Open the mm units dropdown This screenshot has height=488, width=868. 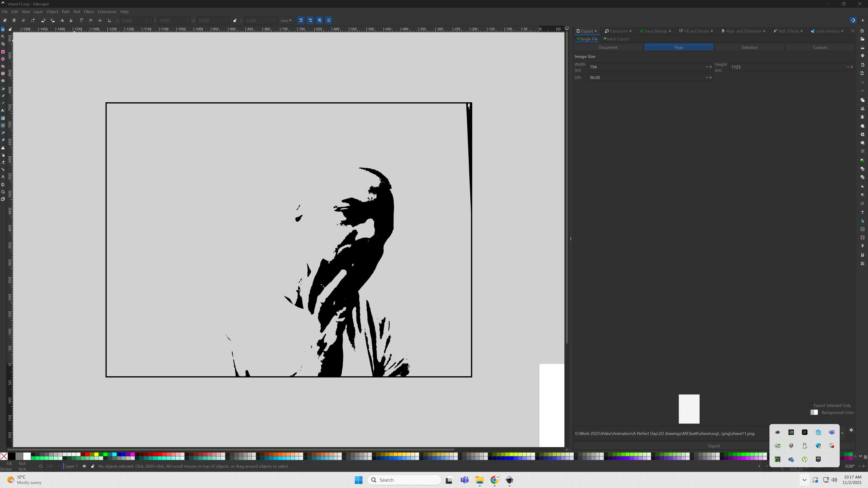286,21
